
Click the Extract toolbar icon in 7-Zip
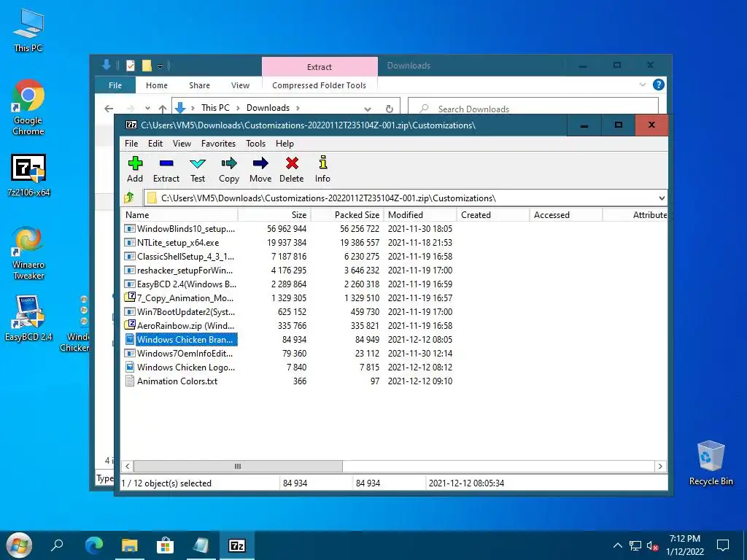pyautogui.click(x=166, y=169)
